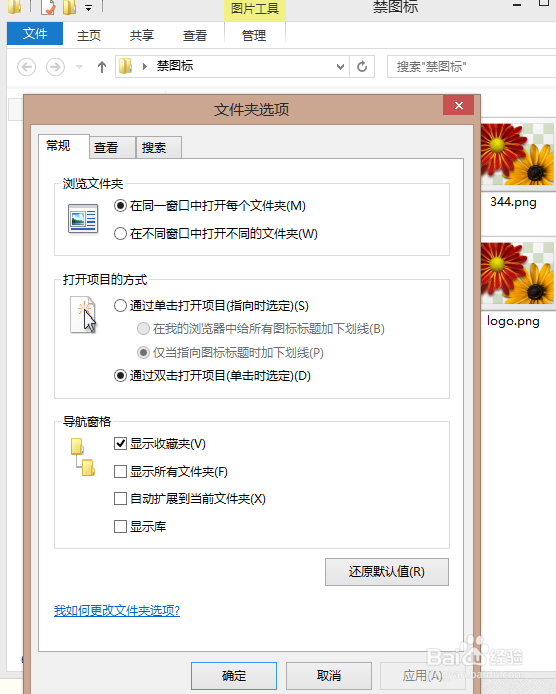Select double-click to open items

[x=212, y=376]
